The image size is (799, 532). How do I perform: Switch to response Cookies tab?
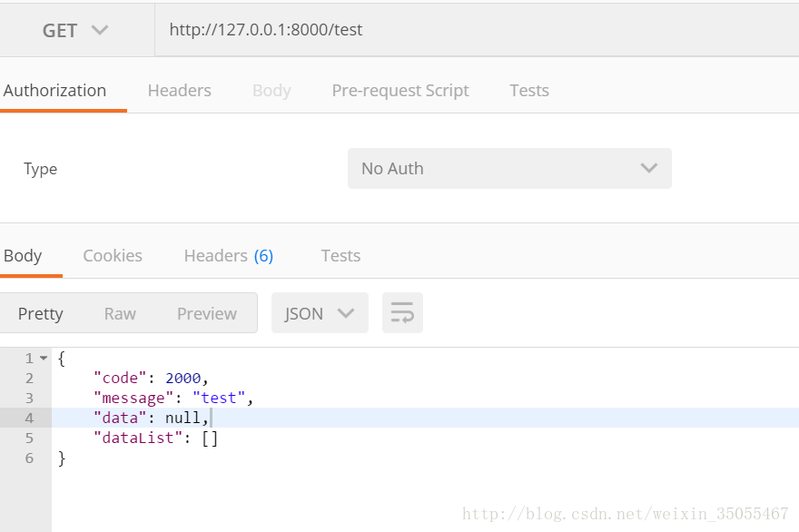pos(113,256)
